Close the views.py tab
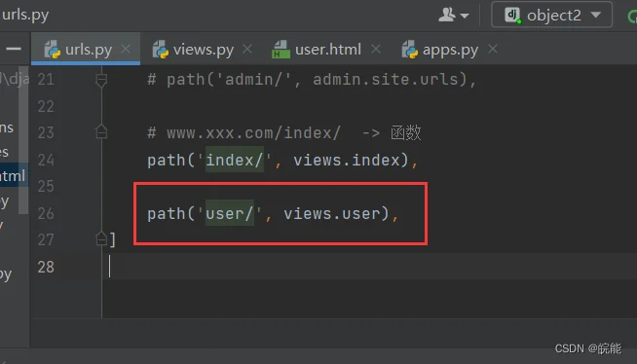 pyautogui.click(x=247, y=49)
